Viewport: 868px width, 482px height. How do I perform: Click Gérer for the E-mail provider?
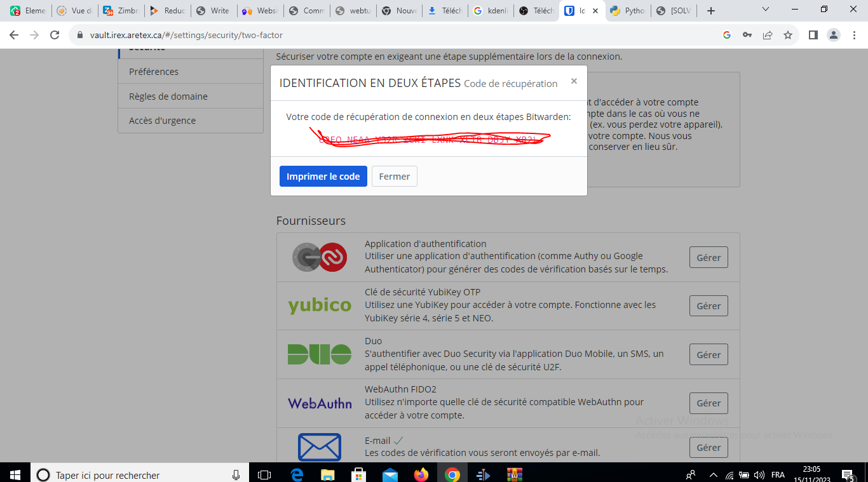[x=709, y=447]
